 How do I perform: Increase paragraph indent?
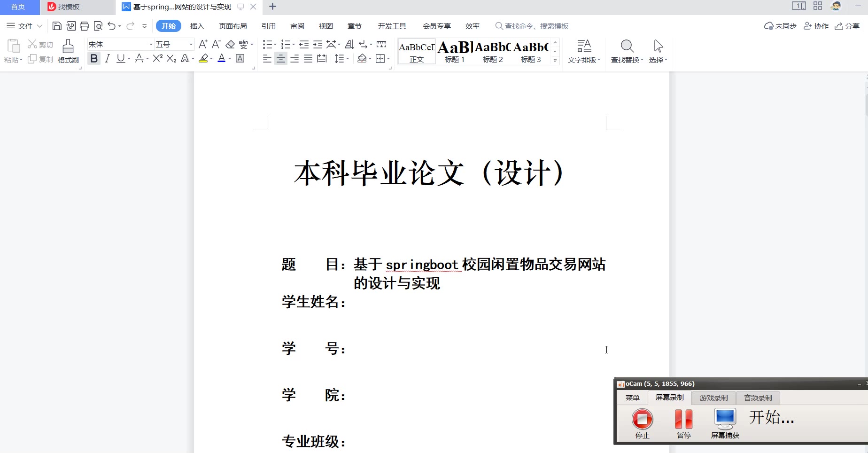(318, 44)
